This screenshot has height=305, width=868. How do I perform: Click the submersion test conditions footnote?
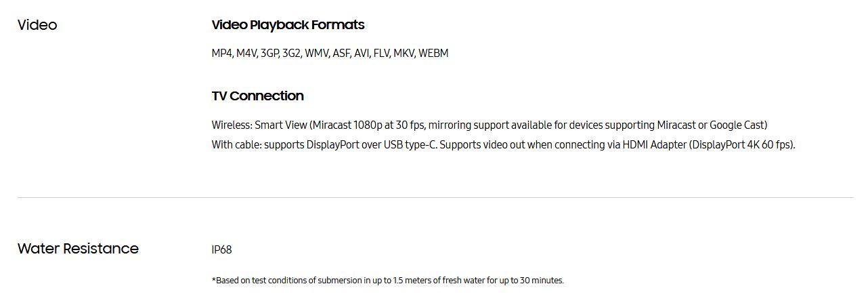coord(387,280)
